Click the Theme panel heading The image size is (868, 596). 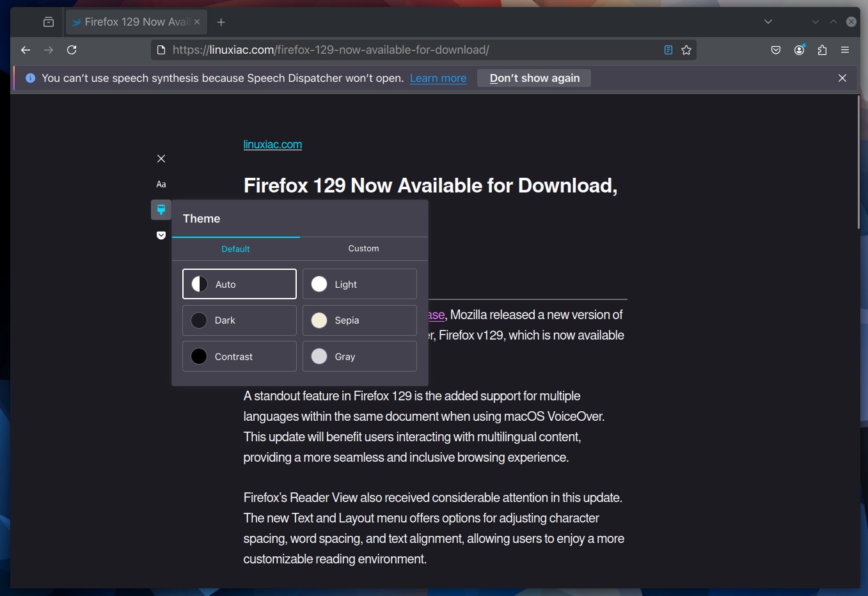201,219
